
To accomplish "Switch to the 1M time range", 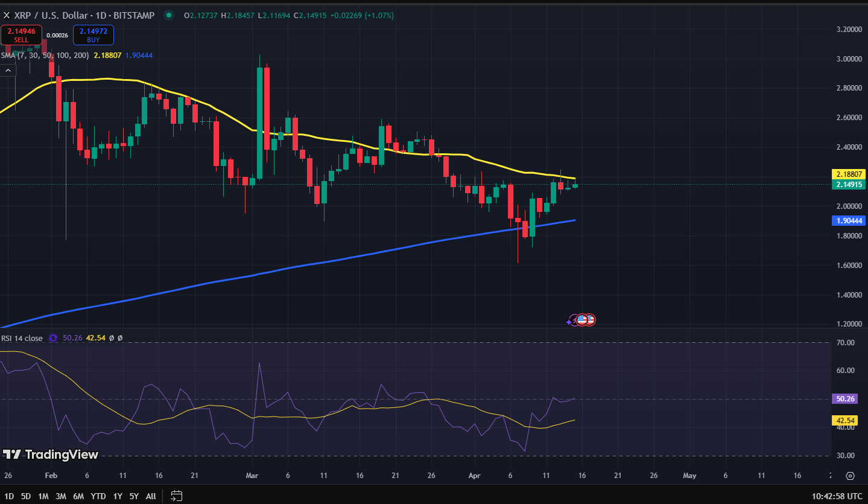I will point(43,496).
